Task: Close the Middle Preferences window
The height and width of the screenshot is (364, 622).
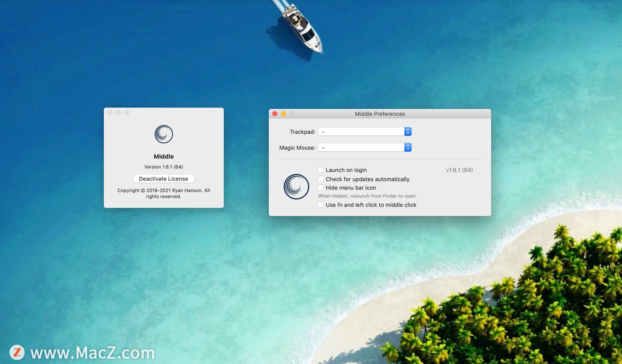Action: click(275, 114)
